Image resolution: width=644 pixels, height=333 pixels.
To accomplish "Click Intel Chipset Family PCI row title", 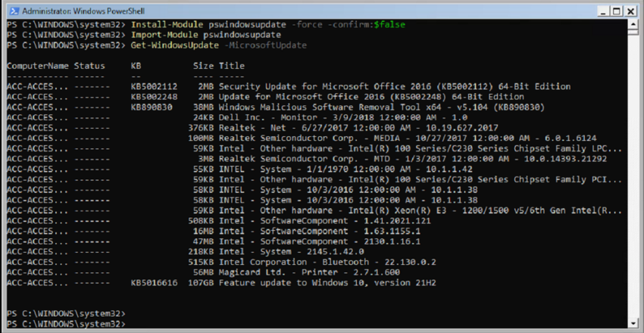I will click(420, 179).
